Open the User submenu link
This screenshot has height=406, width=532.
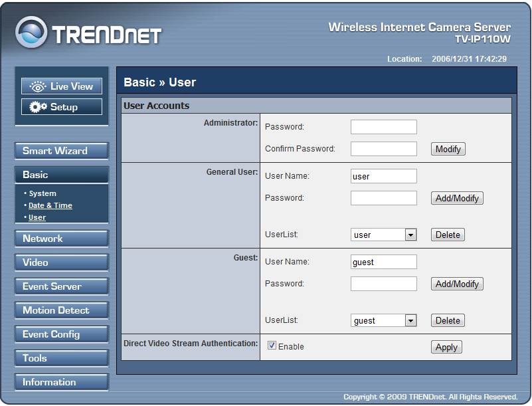click(37, 217)
